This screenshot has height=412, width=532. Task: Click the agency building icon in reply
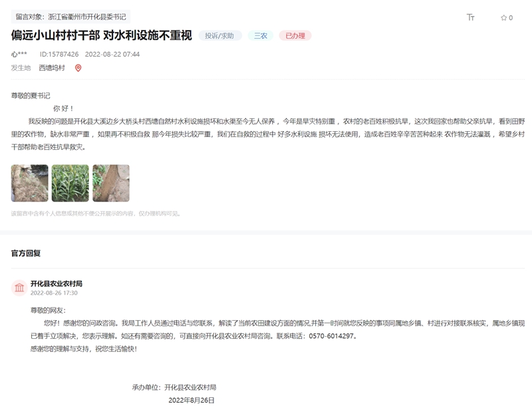19,288
